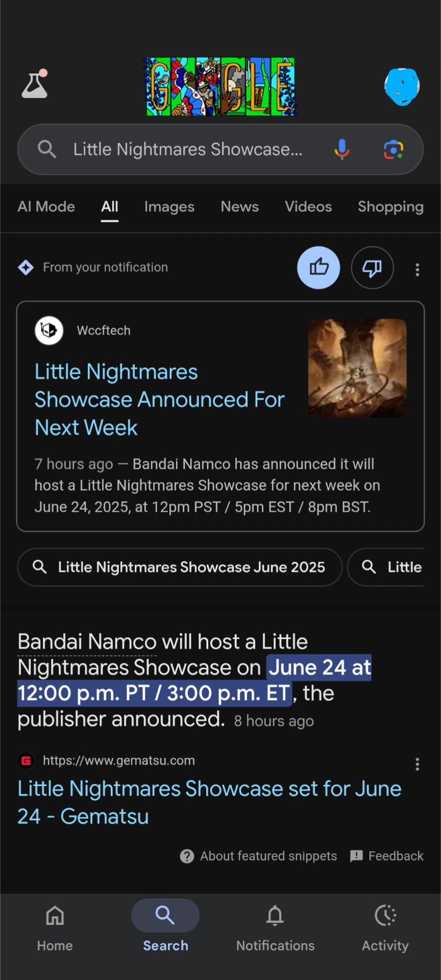441x980 pixels.
Task: Tap the search magnifier icon in the search bar
Action: pyautogui.click(x=46, y=149)
